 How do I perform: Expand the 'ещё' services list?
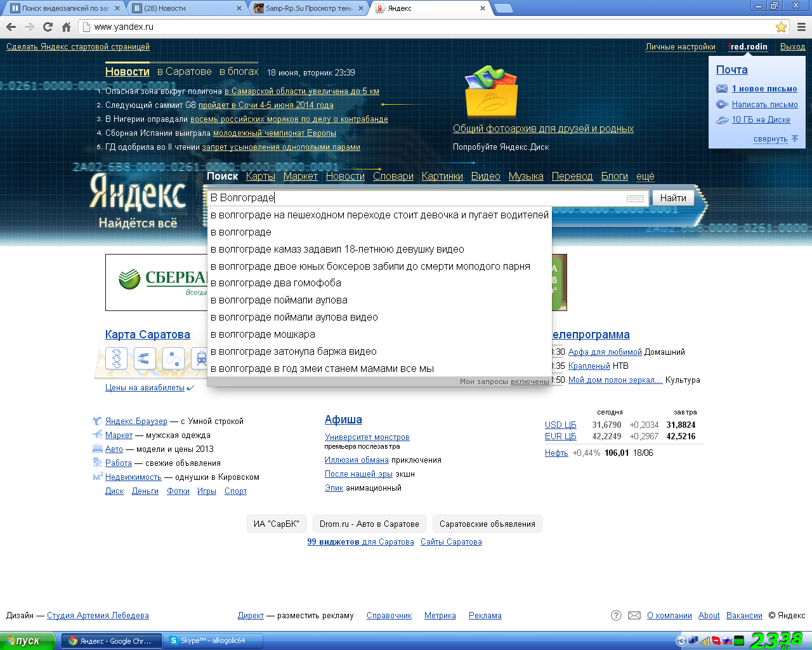645,176
